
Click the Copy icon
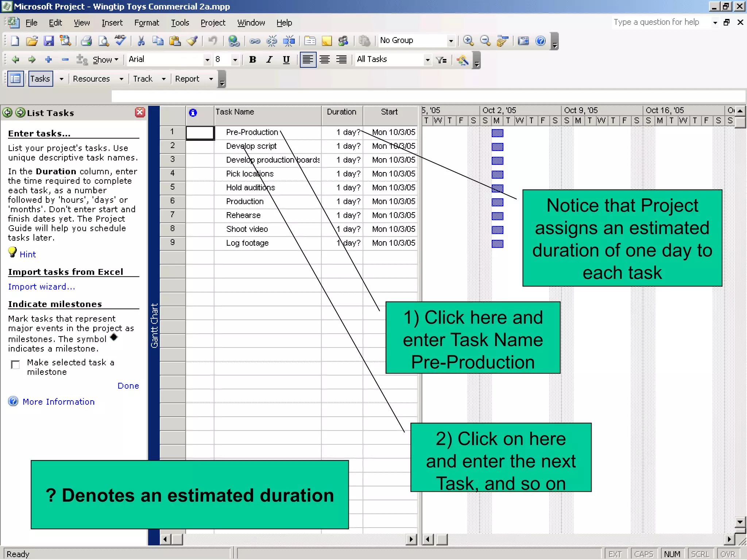[x=158, y=41]
